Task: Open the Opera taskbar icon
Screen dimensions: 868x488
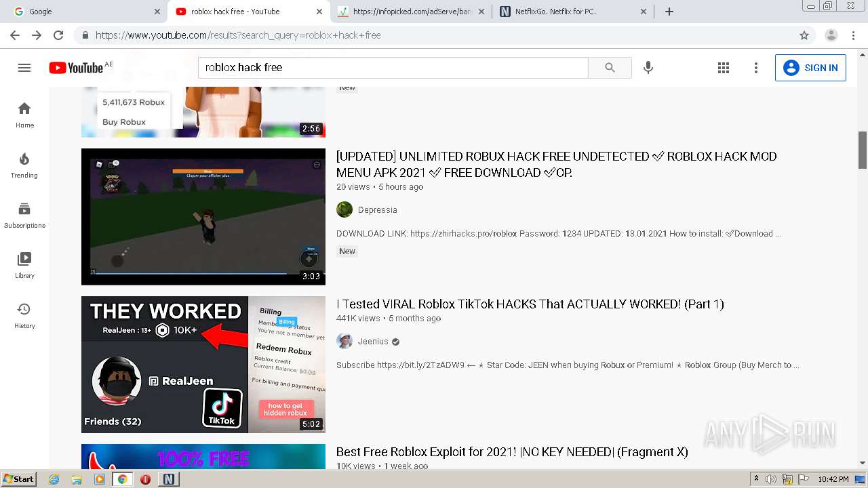Action: (145, 479)
